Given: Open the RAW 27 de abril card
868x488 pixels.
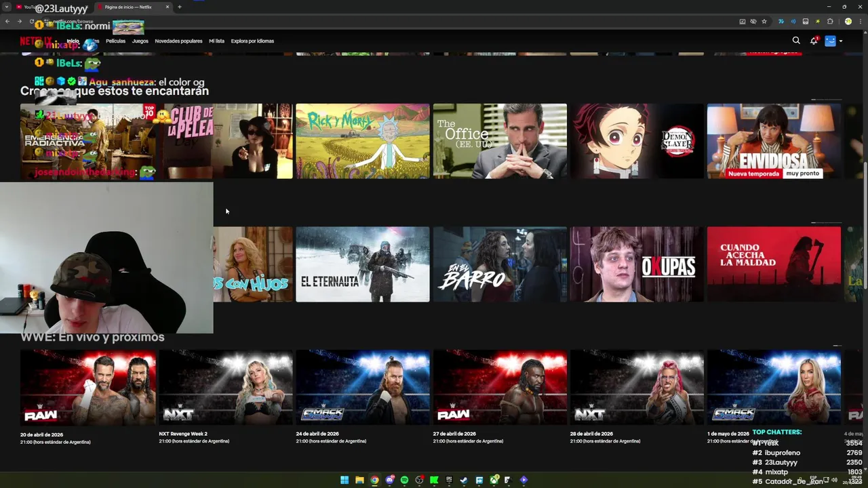Looking at the screenshot, I should [500, 388].
